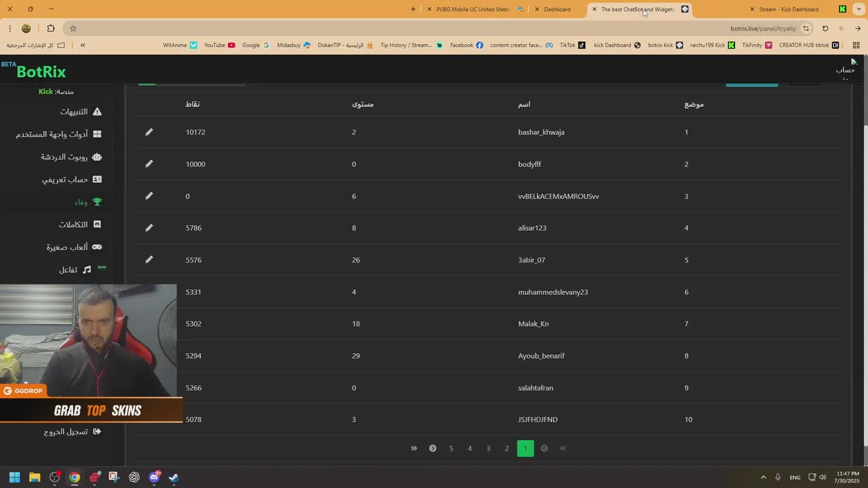Open تفاعل music sidebar item
This screenshot has height=488, width=868.
pos(75,270)
